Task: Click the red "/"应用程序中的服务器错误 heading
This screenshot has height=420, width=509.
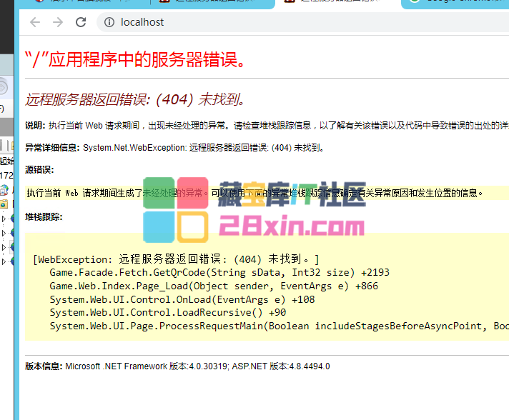Action: point(135,60)
